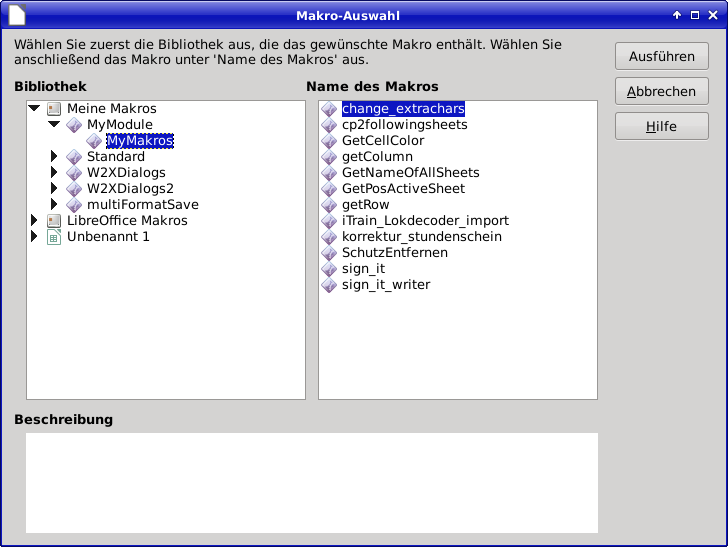Choose the SchutzEntfernen macro

click(x=394, y=253)
